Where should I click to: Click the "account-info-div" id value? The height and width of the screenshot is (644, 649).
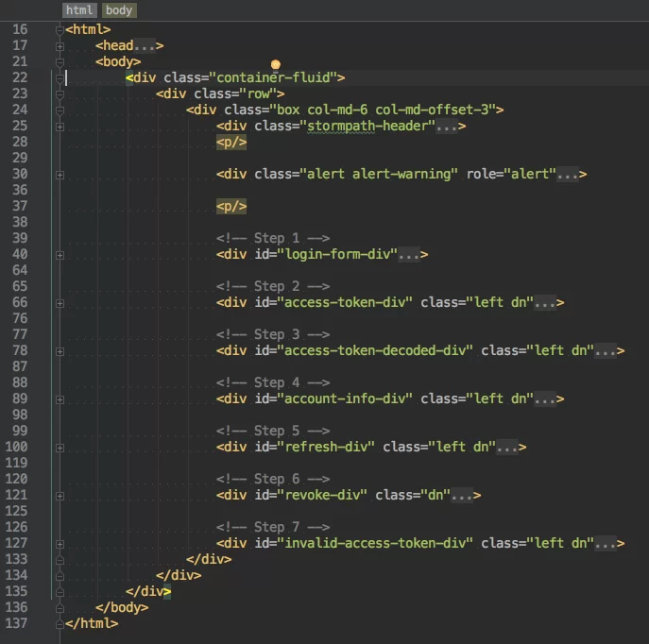345,398
